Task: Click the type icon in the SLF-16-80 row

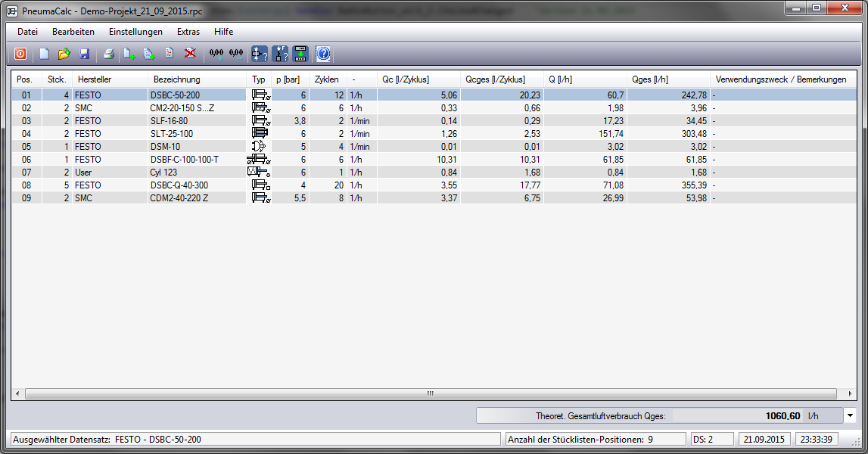Action: pyautogui.click(x=261, y=120)
